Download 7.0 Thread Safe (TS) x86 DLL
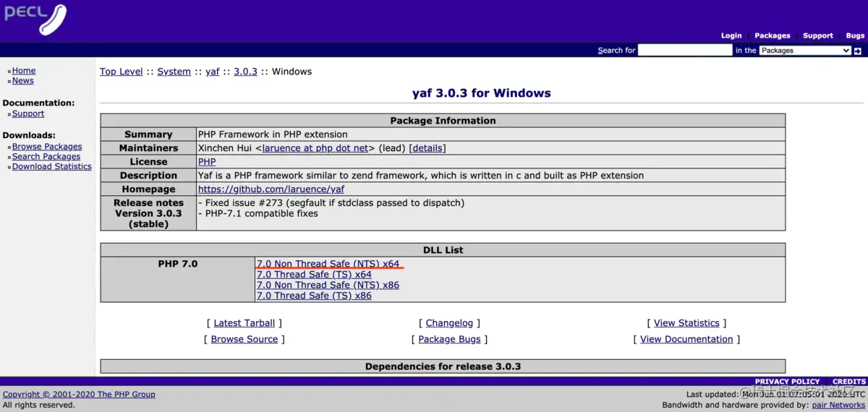 [314, 296]
